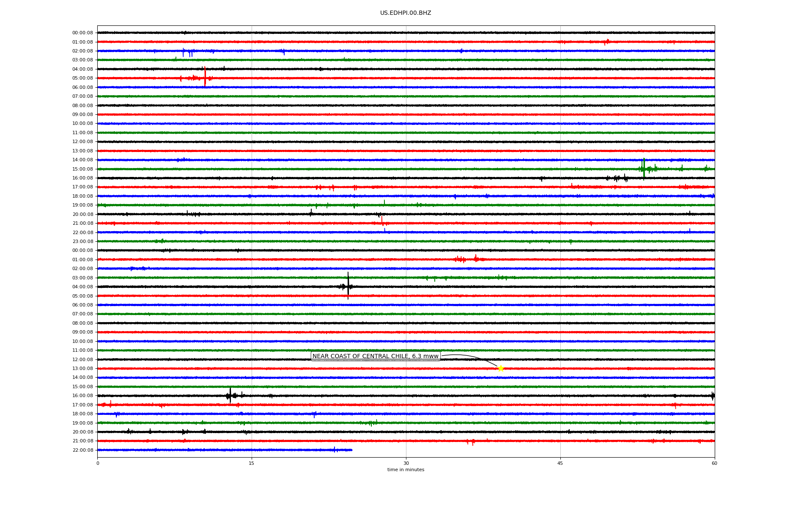Click the 0 tick label on x-axis
The image size is (812, 508).
[x=98, y=463]
